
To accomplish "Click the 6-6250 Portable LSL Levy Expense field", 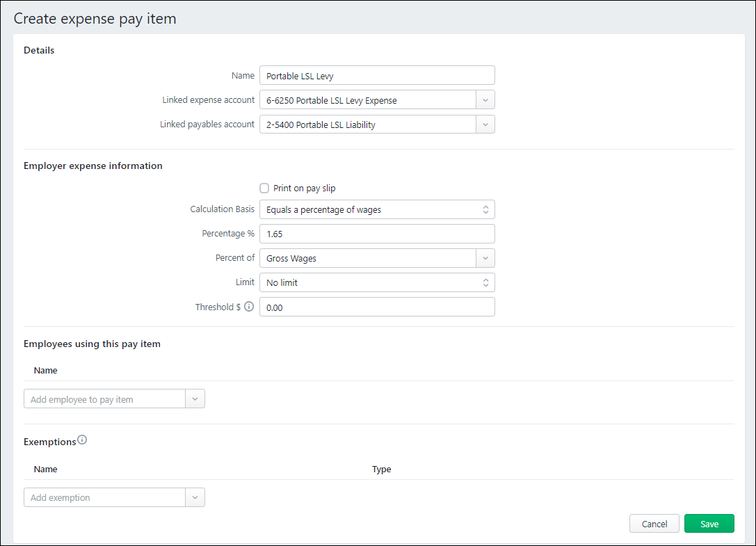I will 368,100.
